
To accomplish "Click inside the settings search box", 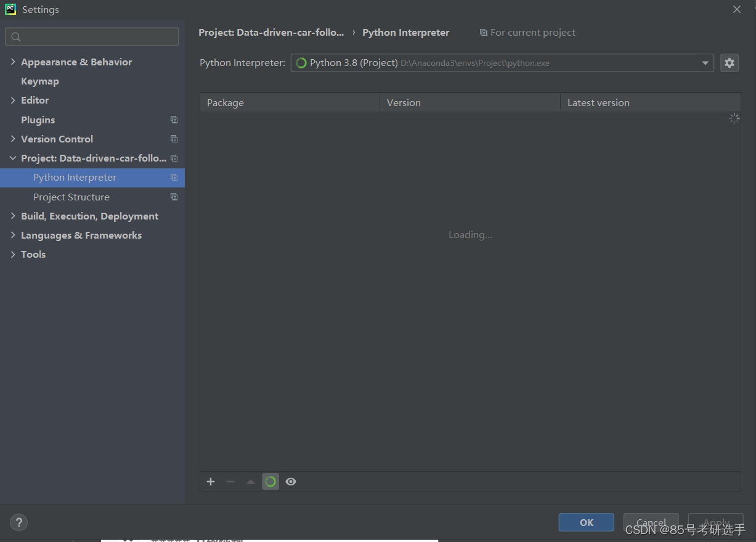I will 92,36.
